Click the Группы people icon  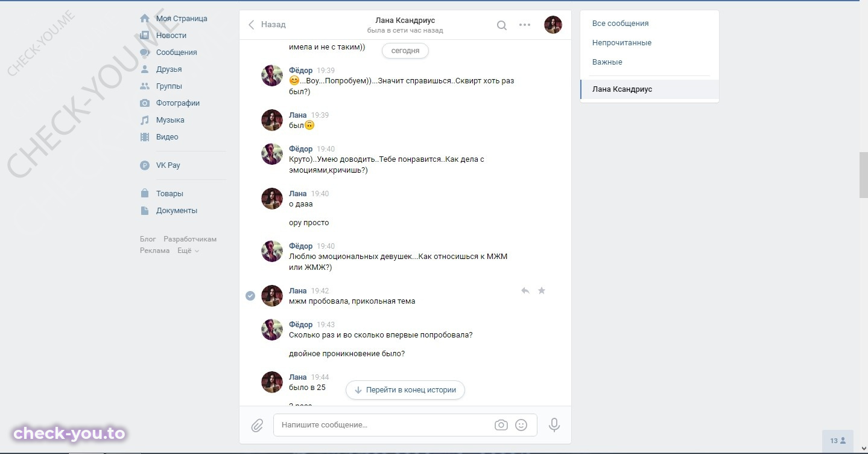pyautogui.click(x=145, y=86)
